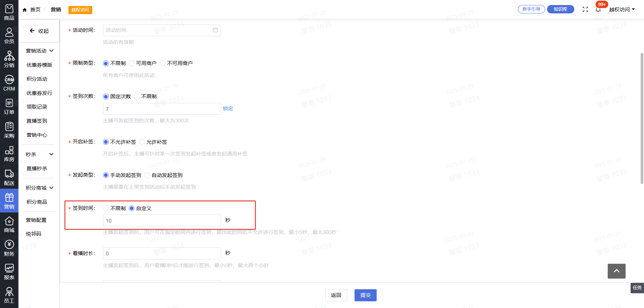Choose 自动发起签到 radio option
This screenshot has height=308, width=644.
[x=147, y=175]
